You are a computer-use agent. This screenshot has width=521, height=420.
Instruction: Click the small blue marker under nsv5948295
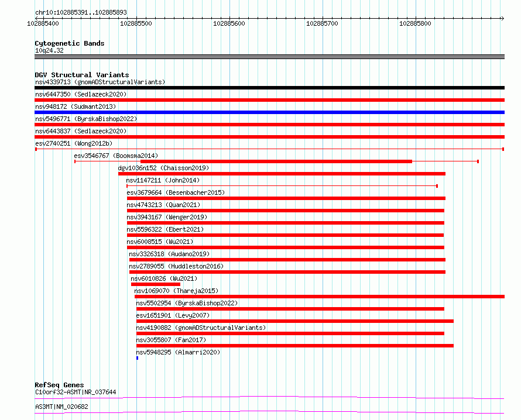137,358
